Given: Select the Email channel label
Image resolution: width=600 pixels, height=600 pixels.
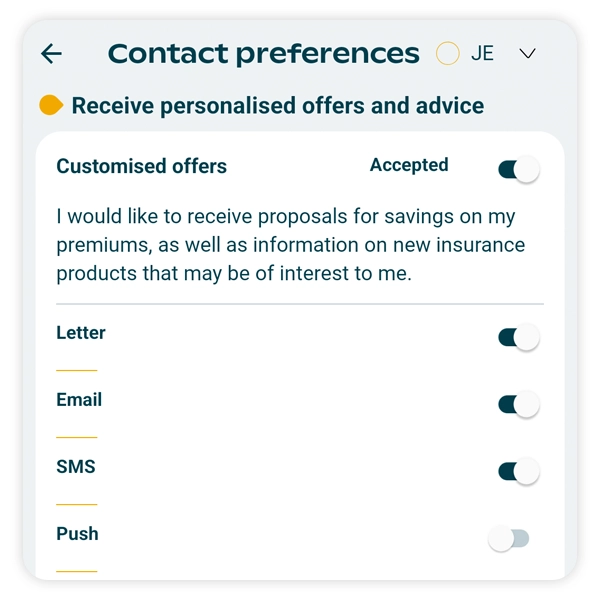Looking at the screenshot, I should click(79, 400).
